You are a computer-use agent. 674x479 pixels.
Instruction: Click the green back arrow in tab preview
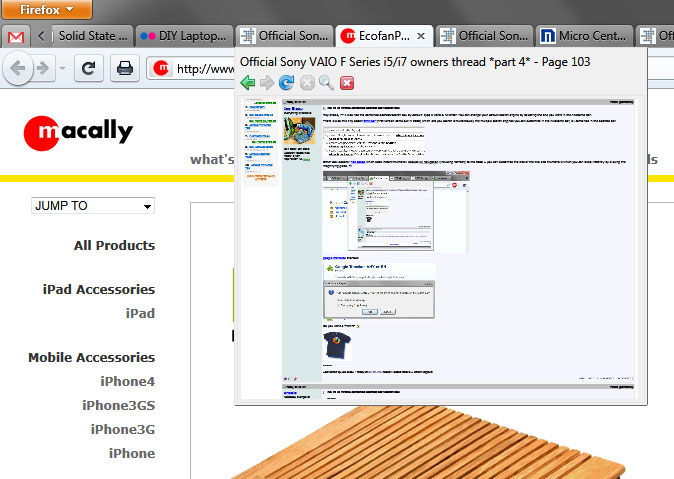[248, 83]
